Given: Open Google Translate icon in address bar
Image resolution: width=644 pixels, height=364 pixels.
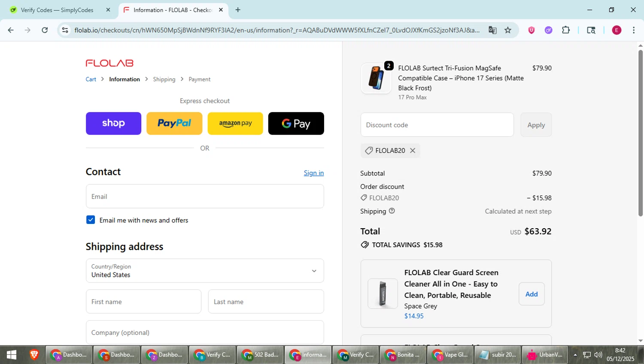Looking at the screenshot, I should pyautogui.click(x=492, y=30).
